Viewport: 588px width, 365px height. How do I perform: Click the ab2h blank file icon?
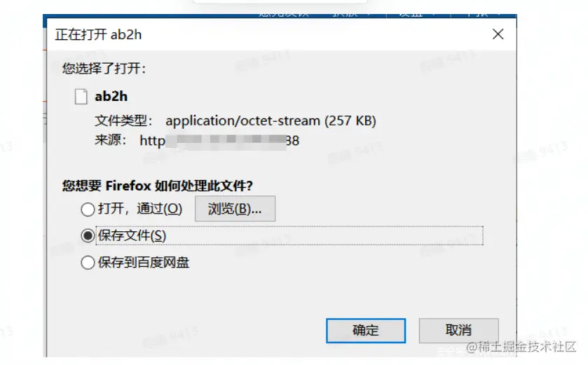81,96
